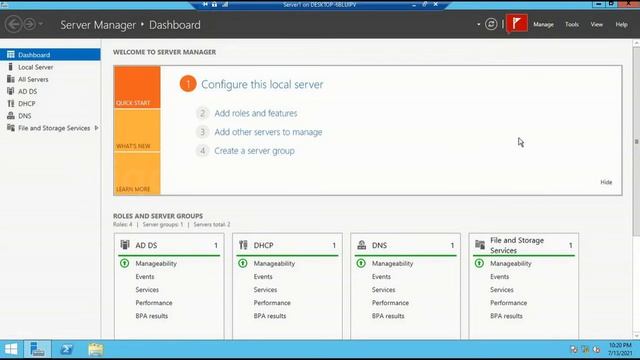640x360 pixels.
Task: Open File Explorer from the taskbar
Action: click(x=96, y=349)
